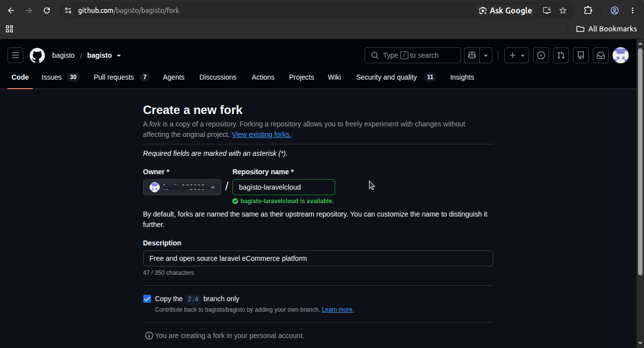The height and width of the screenshot is (348, 644).
Task: Open the Actions tab
Action: pos(263,77)
